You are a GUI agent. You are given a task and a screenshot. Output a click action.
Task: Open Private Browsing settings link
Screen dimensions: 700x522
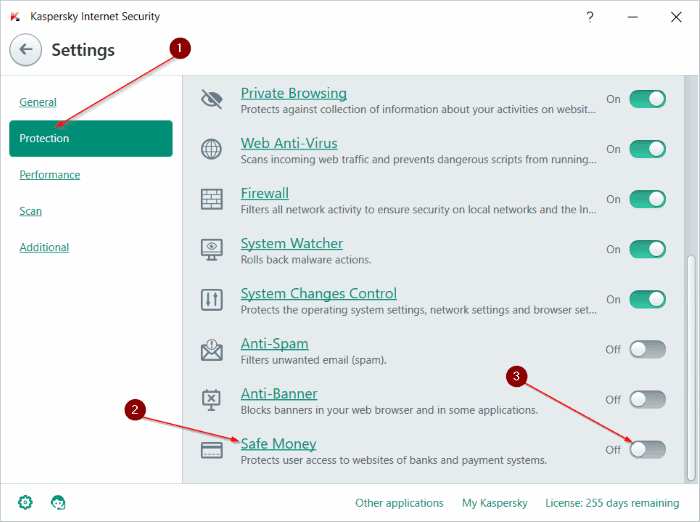294,93
